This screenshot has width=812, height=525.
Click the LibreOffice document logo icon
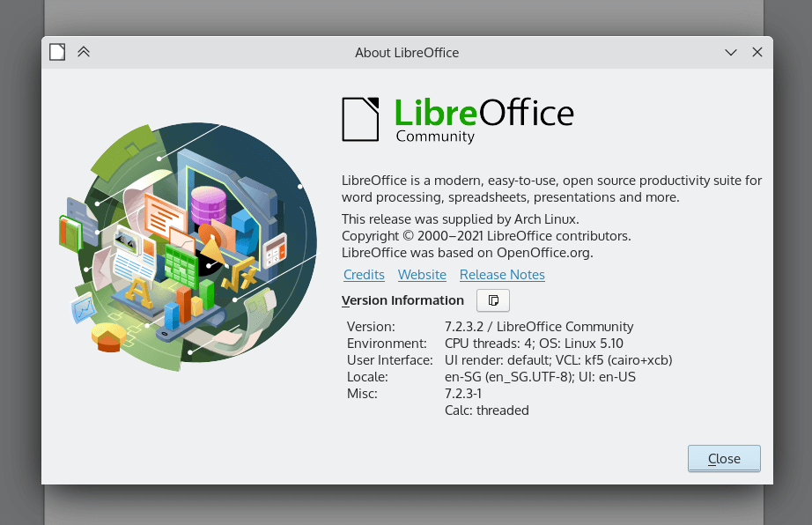tap(360, 119)
